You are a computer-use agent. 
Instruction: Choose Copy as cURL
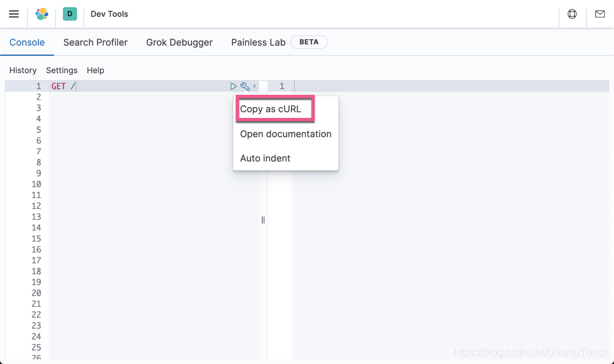[x=270, y=109]
